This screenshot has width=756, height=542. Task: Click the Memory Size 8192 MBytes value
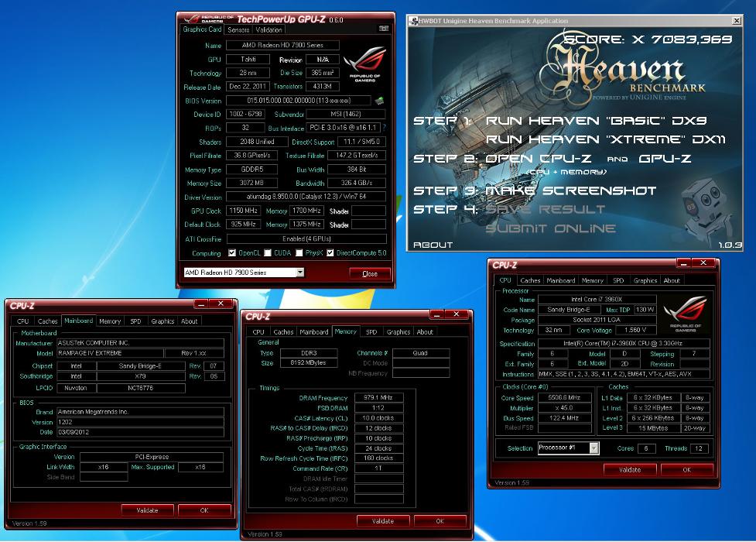tap(309, 362)
